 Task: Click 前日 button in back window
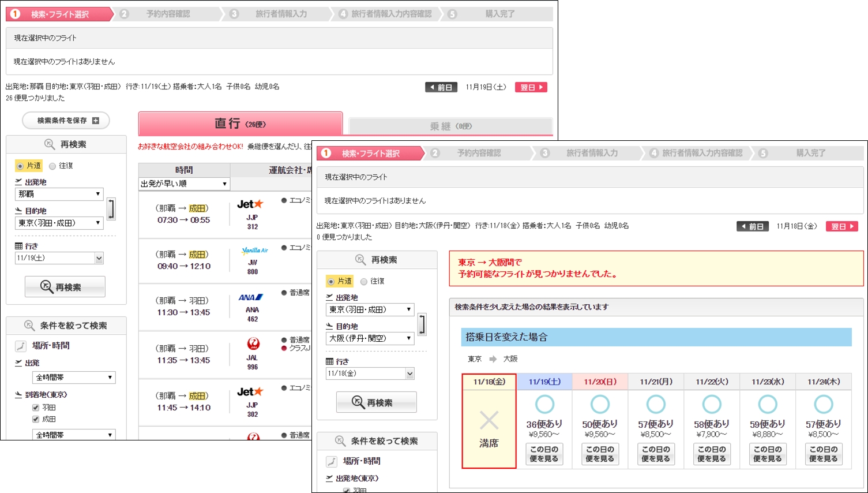pyautogui.click(x=441, y=87)
